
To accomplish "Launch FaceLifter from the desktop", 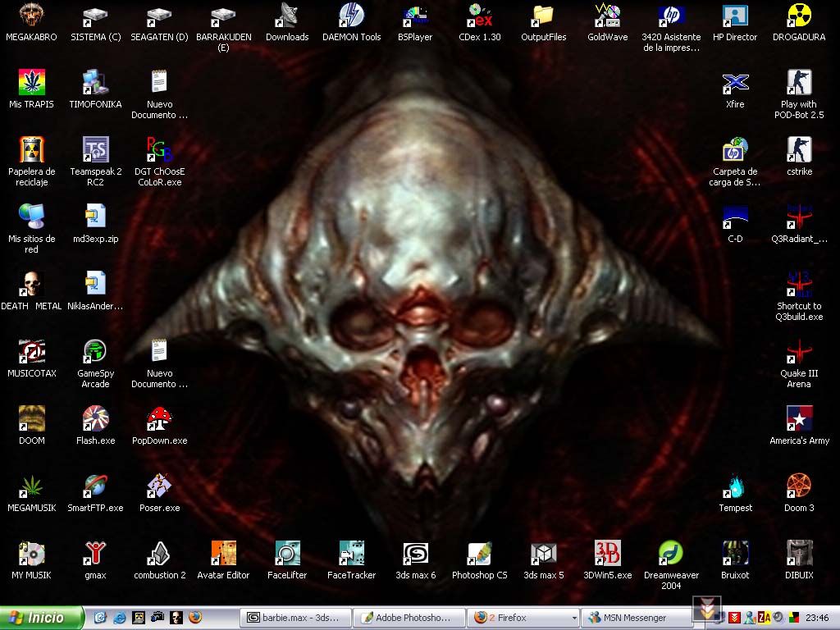I will point(287,553).
